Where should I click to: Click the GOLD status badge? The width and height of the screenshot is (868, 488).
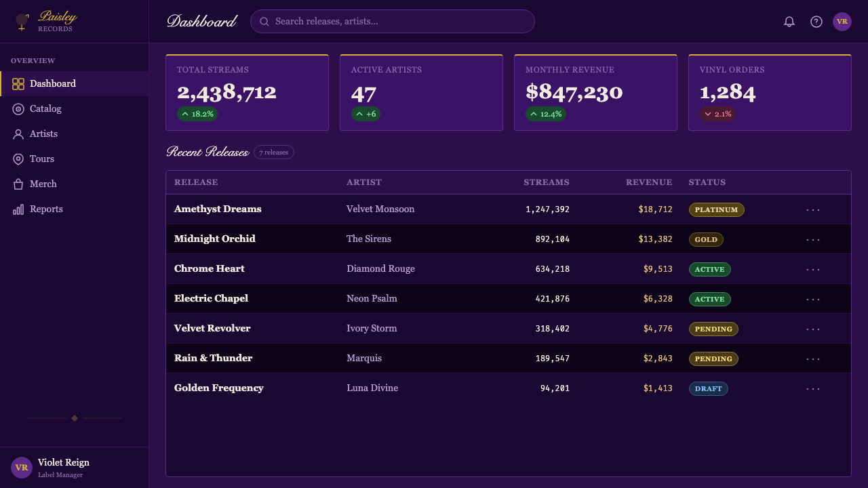point(706,240)
